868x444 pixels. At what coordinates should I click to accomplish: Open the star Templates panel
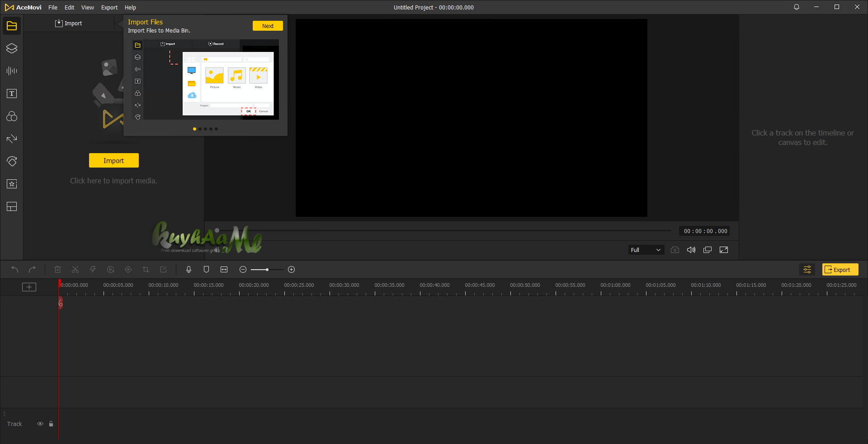click(12, 184)
